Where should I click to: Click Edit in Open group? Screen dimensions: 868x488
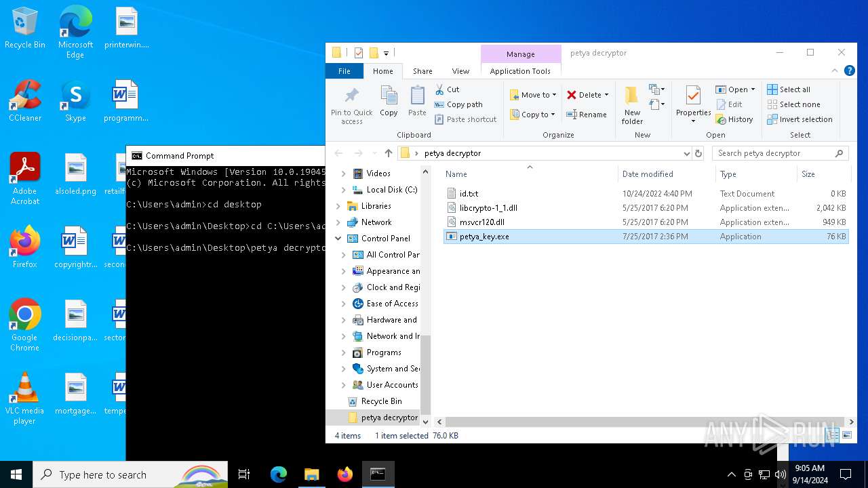point(729,104)
